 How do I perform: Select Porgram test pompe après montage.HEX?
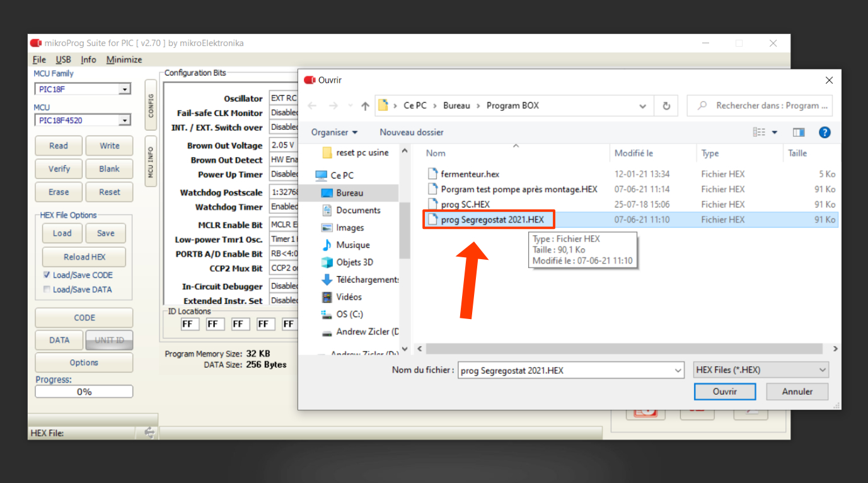click(519, 189)
